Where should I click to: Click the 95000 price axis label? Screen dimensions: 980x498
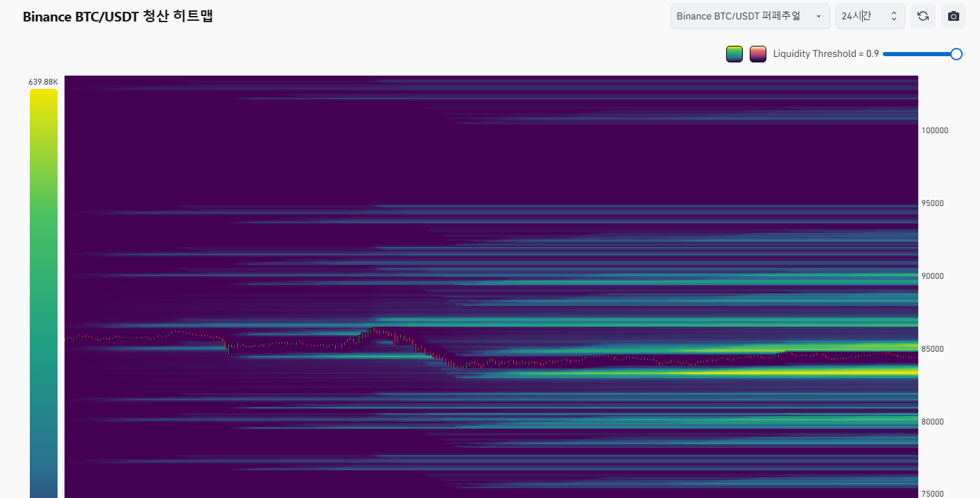pos(933,203)
